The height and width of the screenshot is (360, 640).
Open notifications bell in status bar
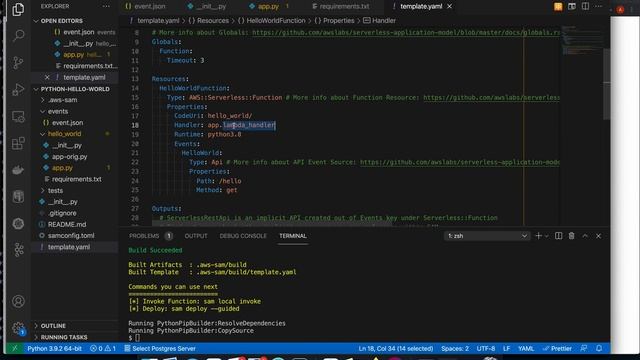[x=599, y=349]
